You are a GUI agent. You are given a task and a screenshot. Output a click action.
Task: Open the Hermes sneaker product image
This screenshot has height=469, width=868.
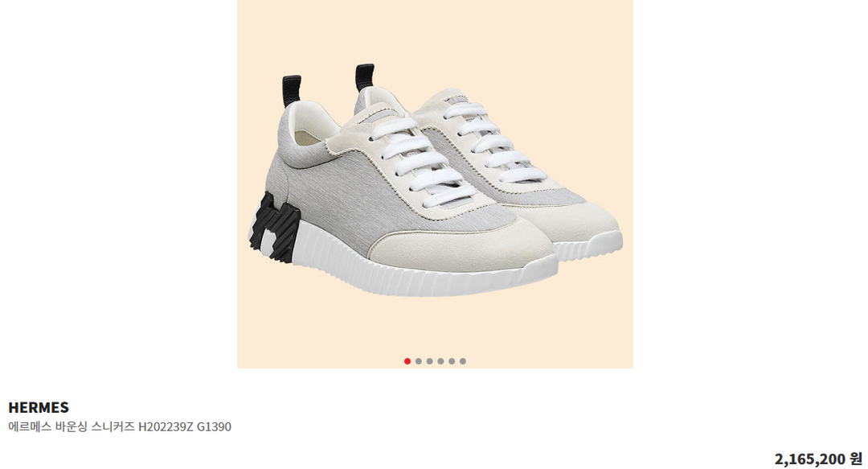point(435,184)
